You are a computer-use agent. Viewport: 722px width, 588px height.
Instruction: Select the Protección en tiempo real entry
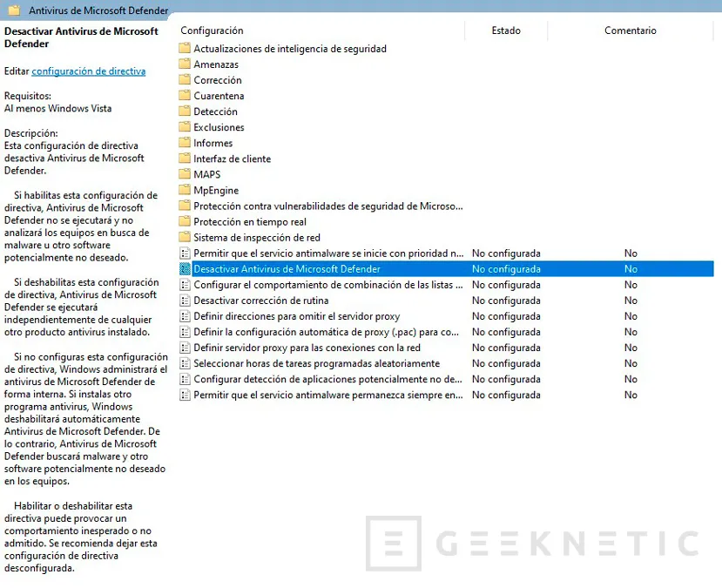tap(250, 221)
